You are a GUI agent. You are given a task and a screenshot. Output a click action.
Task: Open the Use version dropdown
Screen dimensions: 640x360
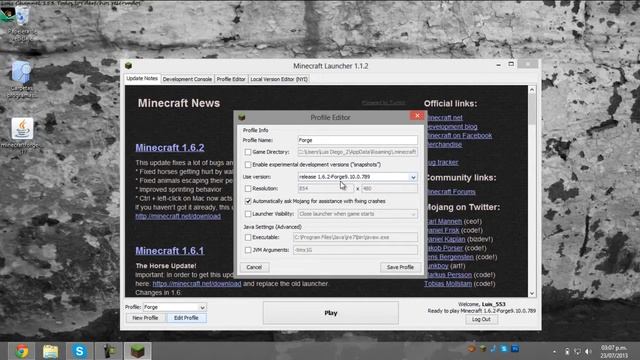pyautogui.click(x=413, y=177)
